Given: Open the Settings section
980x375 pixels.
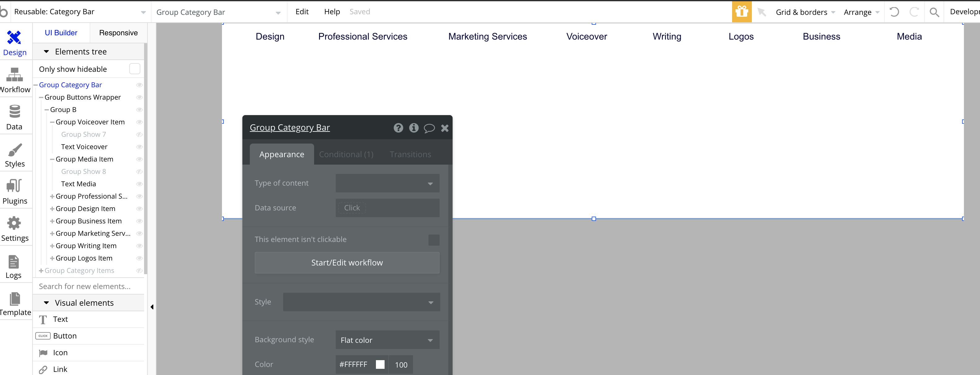Looking at the screenshot, I should tap(15, 229).
